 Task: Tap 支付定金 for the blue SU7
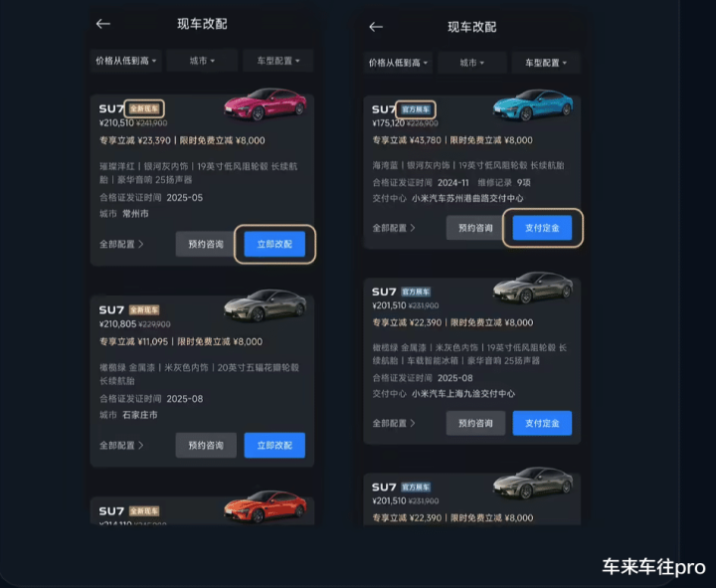[x=542, y=228]
